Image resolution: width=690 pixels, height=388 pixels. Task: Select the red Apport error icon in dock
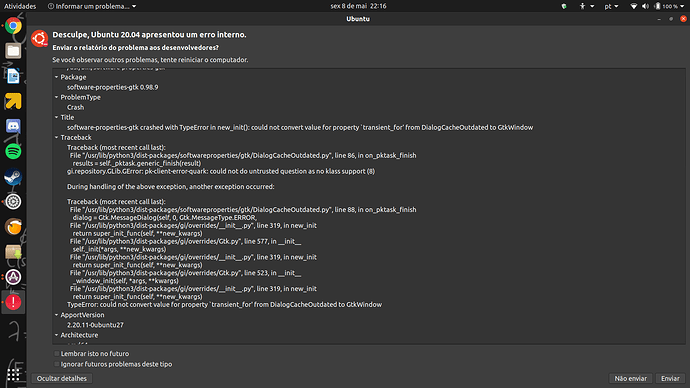tap(13, 302)
